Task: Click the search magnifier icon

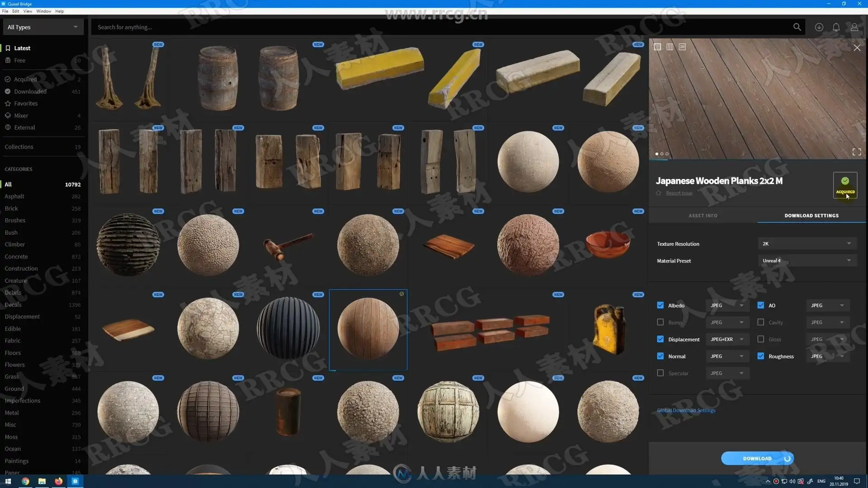Action: tap(797, 27)
